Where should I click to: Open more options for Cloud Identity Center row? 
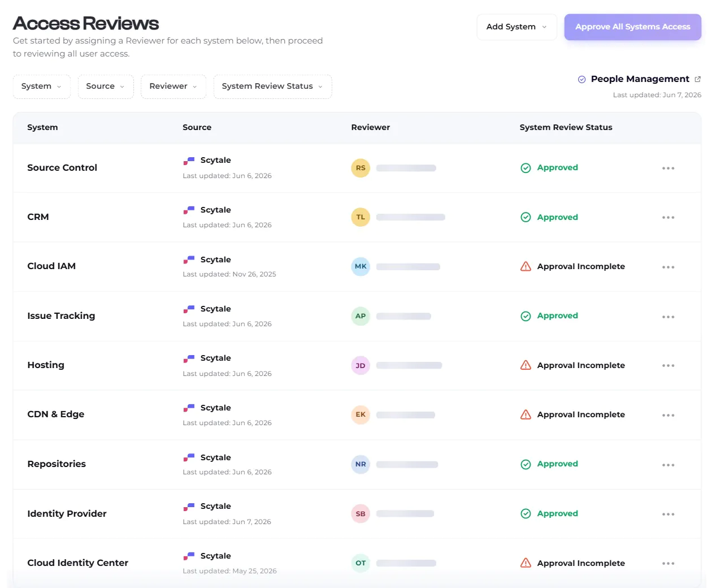tap(668, 563)
